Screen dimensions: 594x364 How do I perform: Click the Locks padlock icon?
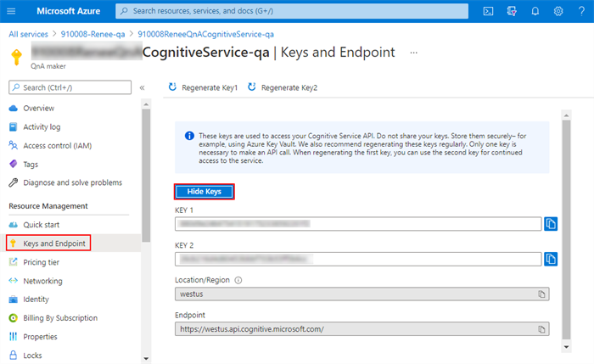pyautogui.click(x=14, y=355)
